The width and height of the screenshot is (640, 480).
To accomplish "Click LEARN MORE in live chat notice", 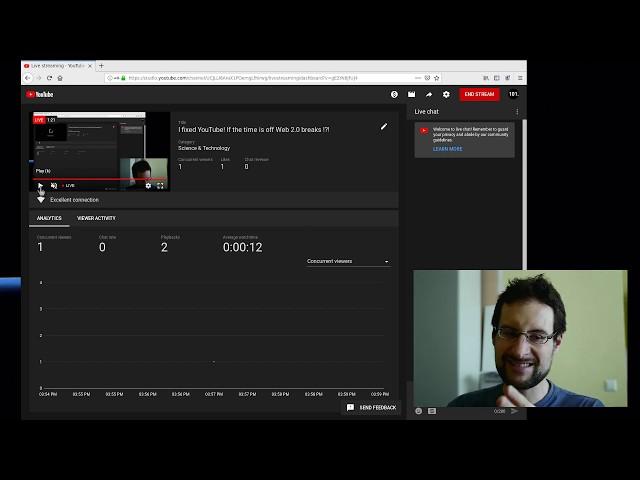I will (x=447, y=149).
